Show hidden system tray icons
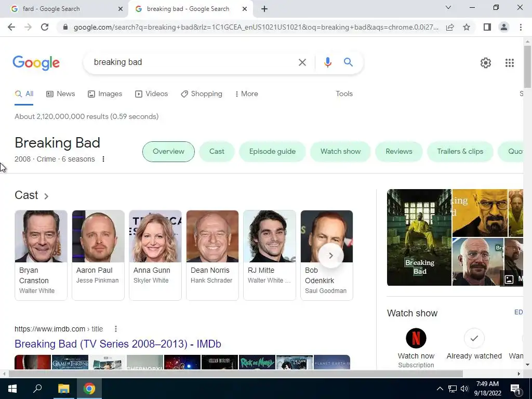Image resolution: width=532 pixels, height=399 pixels. [440, 389]
